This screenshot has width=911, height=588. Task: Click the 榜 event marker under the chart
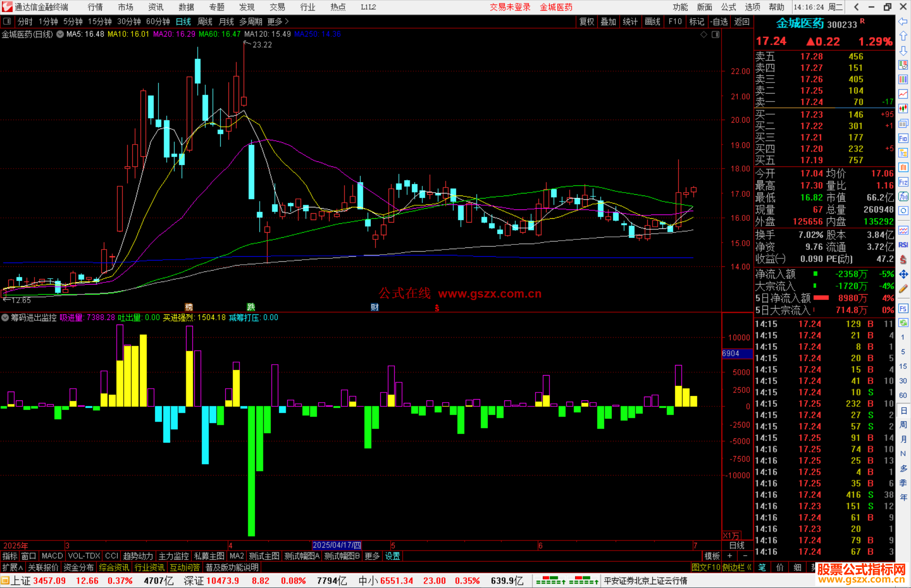[189, 307]
